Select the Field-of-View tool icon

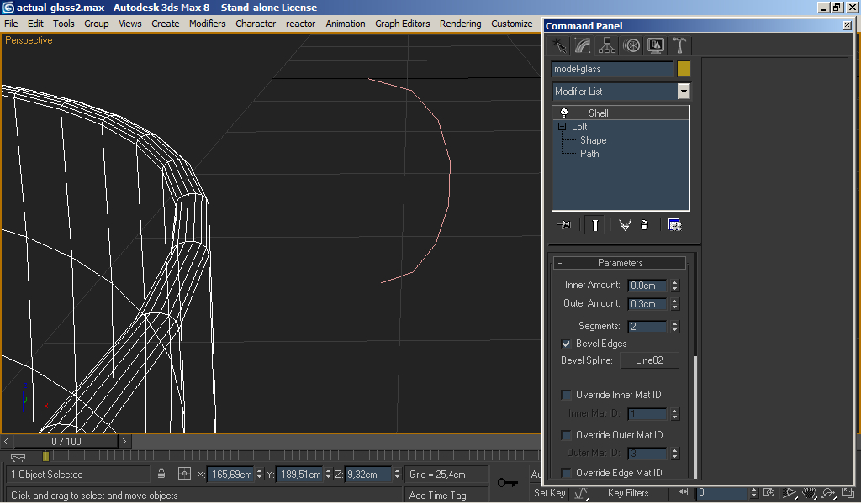click(789, 493)
